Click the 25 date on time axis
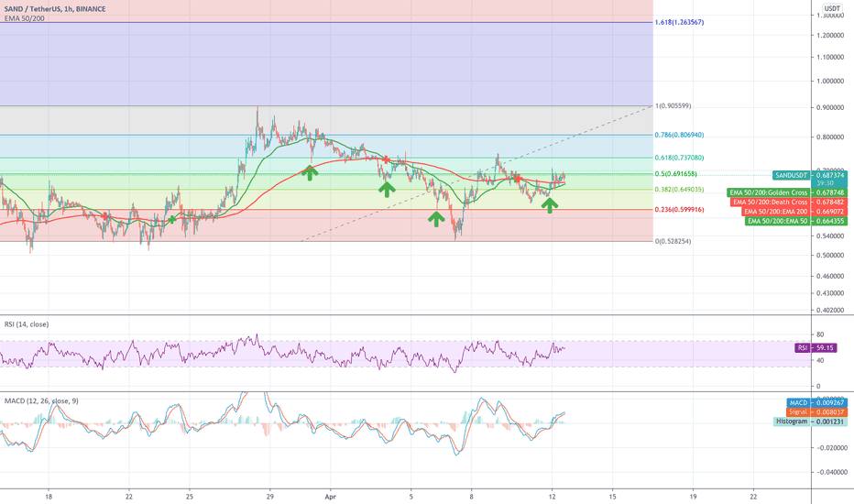The height and width of the screenshot is (504, 854). coord(190,497)
